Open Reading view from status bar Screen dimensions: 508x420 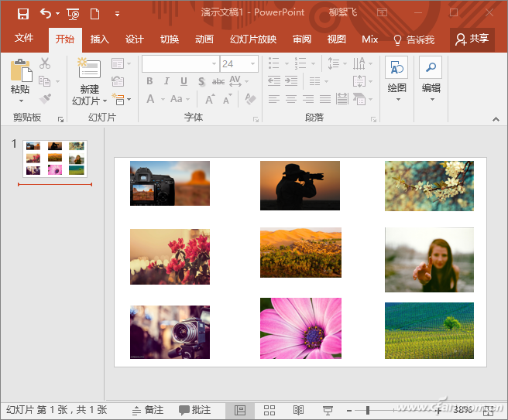click(298, 410)
